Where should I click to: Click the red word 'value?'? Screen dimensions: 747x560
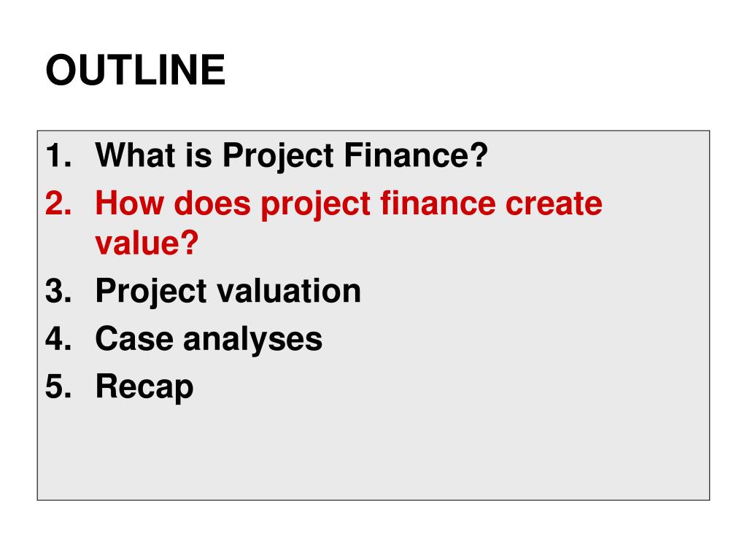tap(147, 244)
